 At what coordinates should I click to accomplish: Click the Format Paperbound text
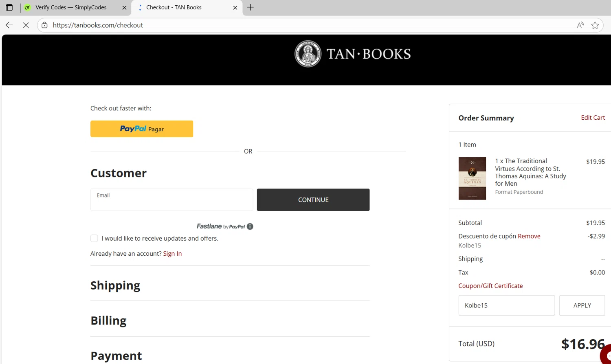(x=519, y=192)
